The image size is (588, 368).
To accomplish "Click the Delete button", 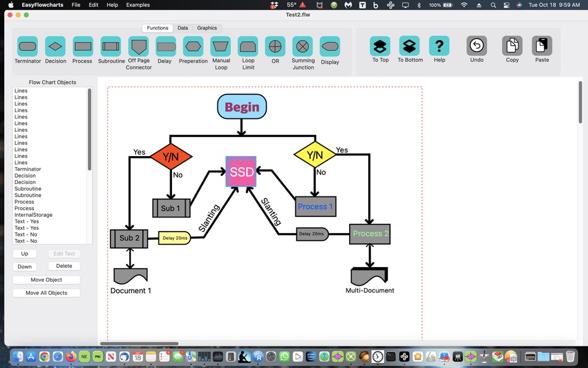I will point(64,266).
